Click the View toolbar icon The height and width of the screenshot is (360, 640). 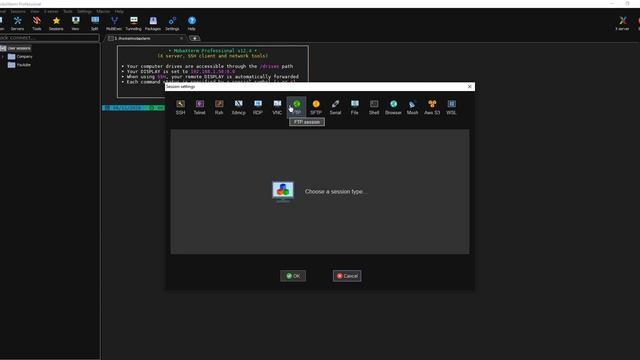click(x=76, y=23)
